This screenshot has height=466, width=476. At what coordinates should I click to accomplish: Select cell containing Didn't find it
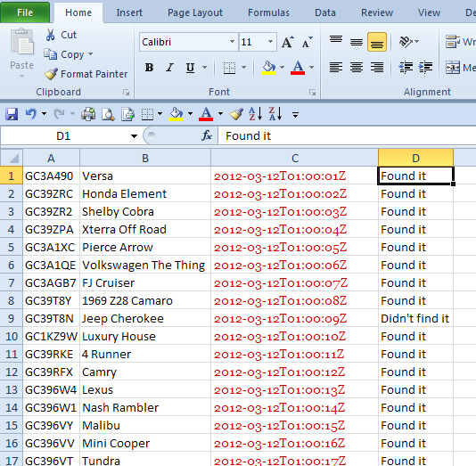[x=415, y=318]
